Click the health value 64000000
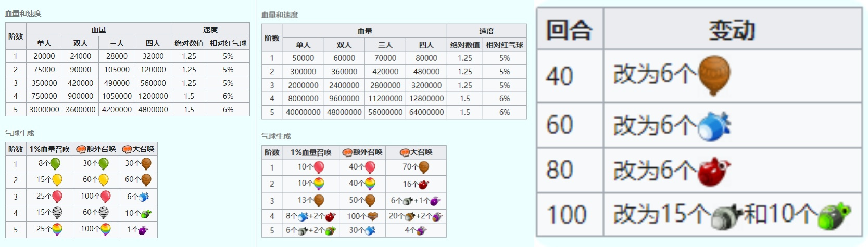Image resolution: width=868 pixels, height=247 pixels. coord(426,112)
